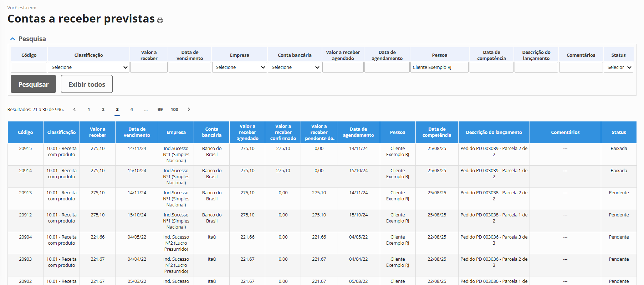Viewport: 644px width, 285px height.
Task: Click the Status column header in table
Action: [619, 132]
